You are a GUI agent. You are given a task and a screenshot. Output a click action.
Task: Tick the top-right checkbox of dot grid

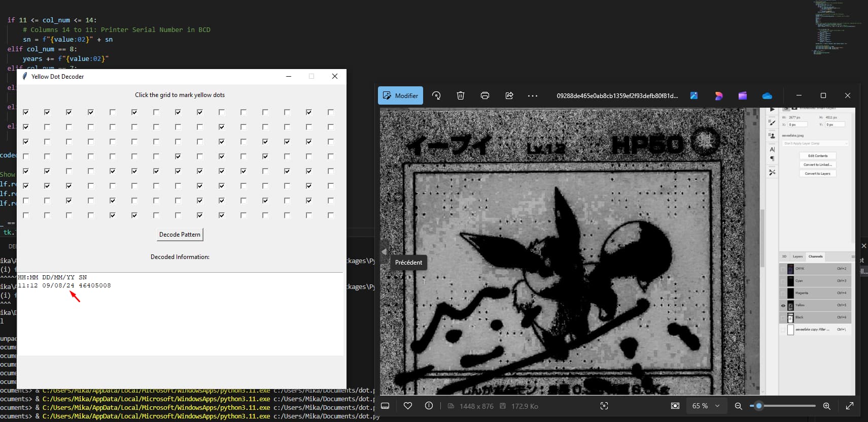(x=331, y=112)
